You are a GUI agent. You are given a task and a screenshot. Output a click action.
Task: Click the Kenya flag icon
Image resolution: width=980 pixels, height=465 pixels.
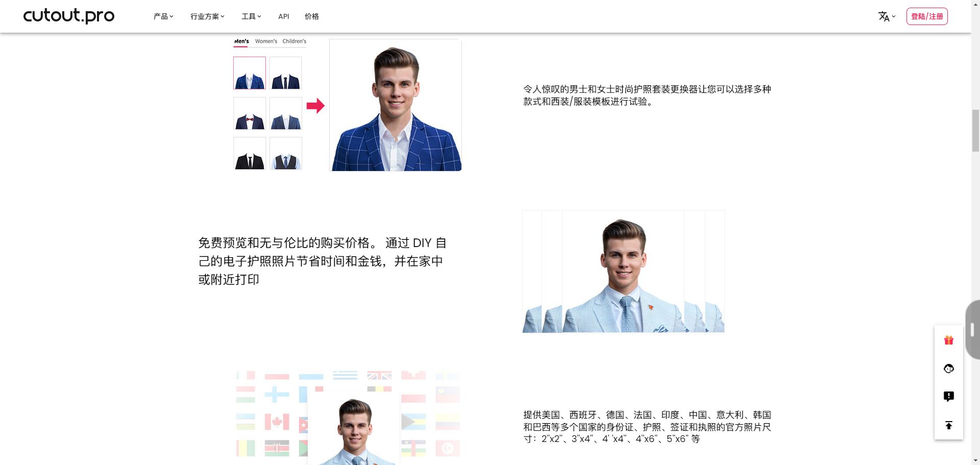tap(277, 448)
